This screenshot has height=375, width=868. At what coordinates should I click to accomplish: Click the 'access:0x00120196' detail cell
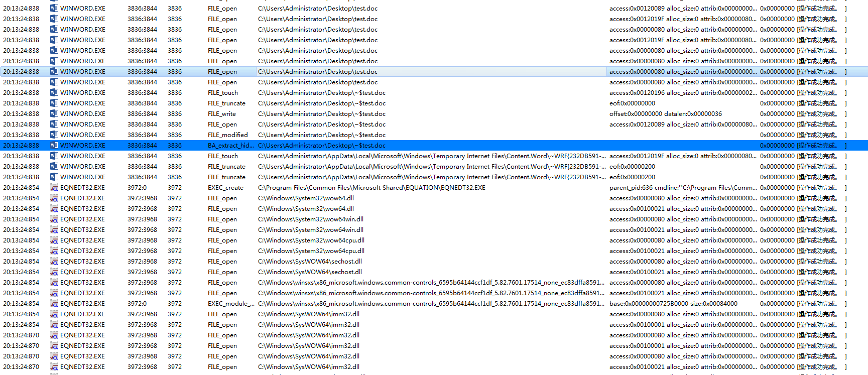tap(683, 92)
